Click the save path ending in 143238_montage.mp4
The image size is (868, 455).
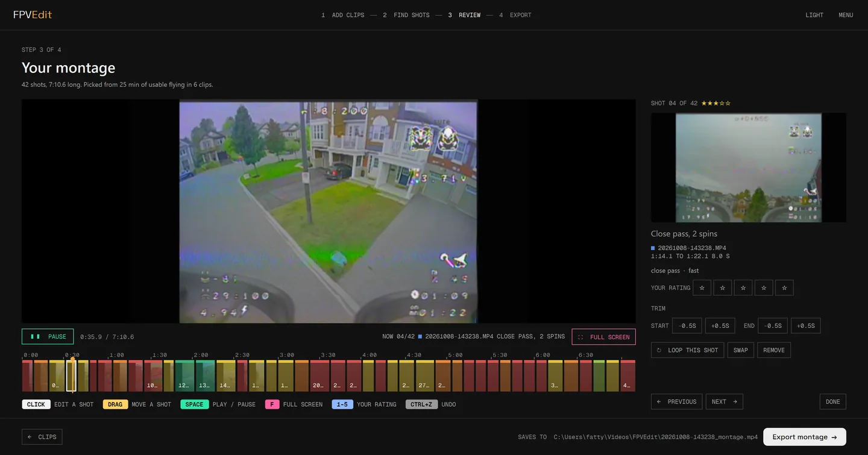tap(656, 437)
